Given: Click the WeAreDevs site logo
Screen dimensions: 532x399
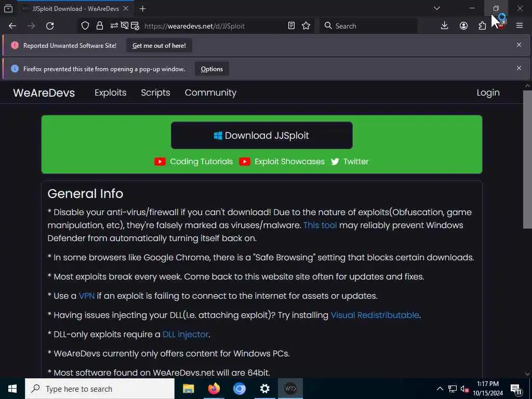Looking at the screenshot, I should (44, 93).
